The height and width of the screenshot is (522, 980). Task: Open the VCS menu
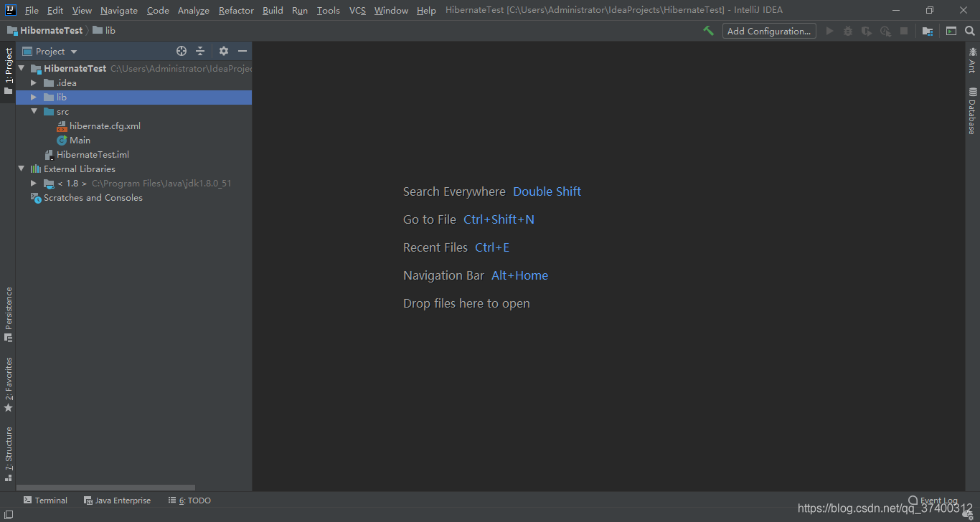(x=357, y=10)
